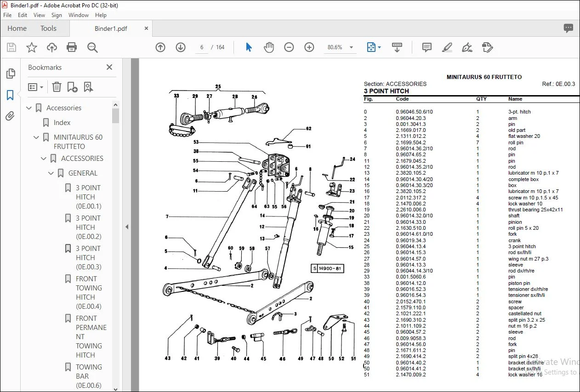This screenshot has height=392, width=580.
Task: Collapse the ACCESSORIES sub-bookmark
Action: tap(44, 159)
